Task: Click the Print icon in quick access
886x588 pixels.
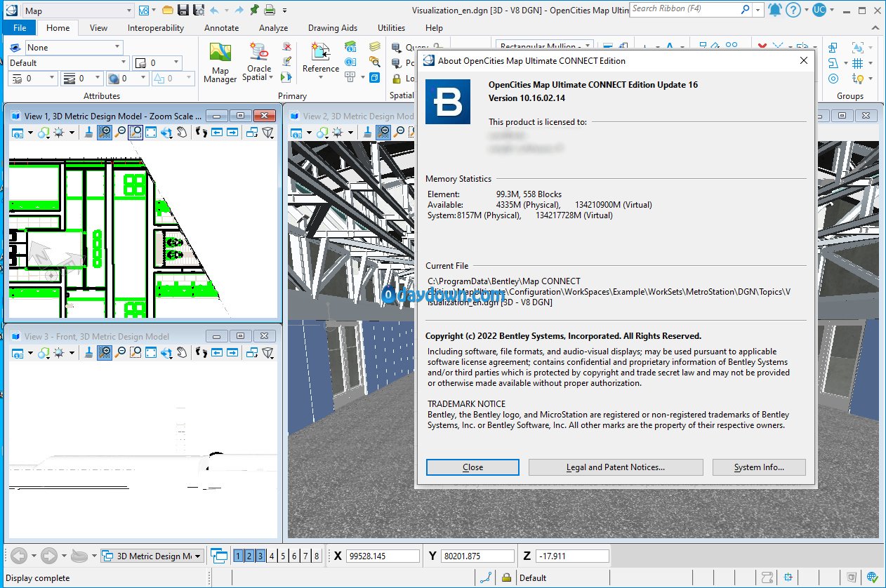Action: (x=269, y=10)
